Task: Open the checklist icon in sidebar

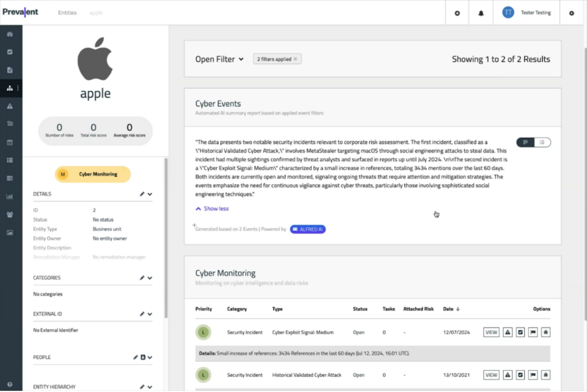Action: [10, 123]
